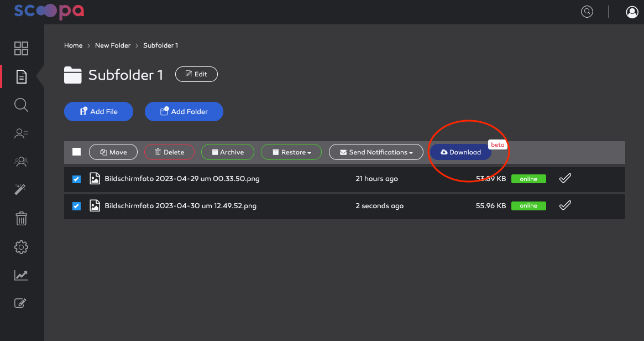Open the trash bin in sidebar
The width and height of the screenshot is (644, 341).
click(22, 219)
